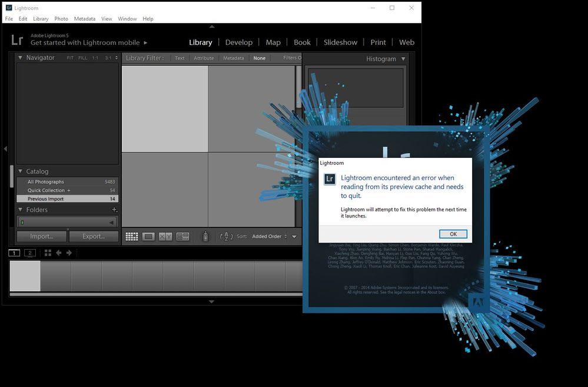Switch to Grid view icon in toolbar
Viewport: 588px width, 387px height.
click(132, 236)
